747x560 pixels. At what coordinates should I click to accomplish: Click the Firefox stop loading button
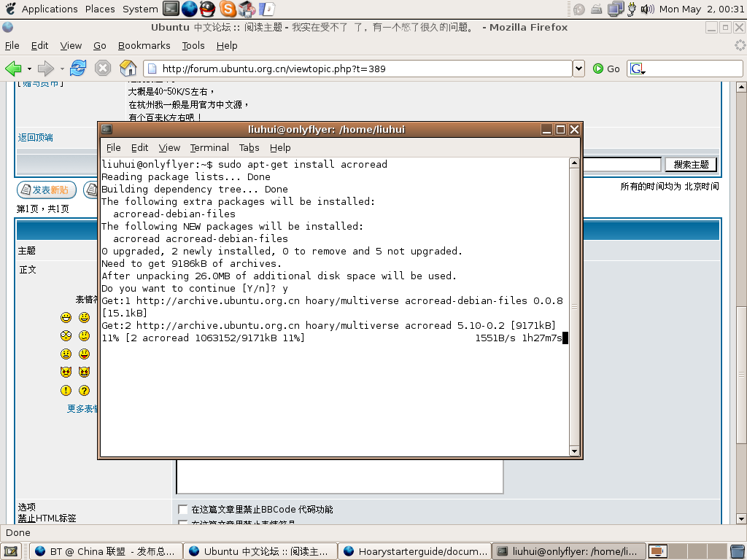pyautogui.click(x=102, y=68)
